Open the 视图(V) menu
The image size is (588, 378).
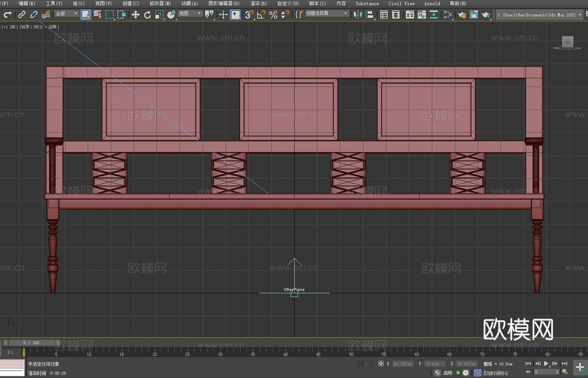[103, 3]
